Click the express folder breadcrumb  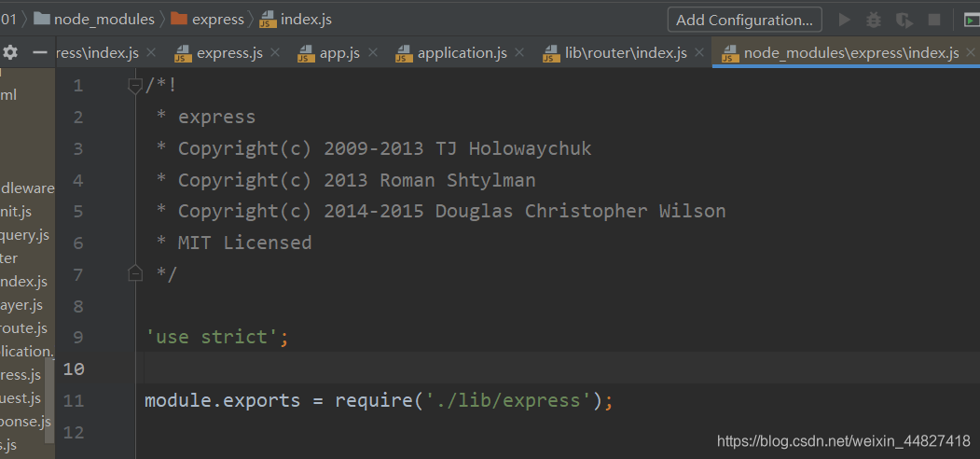point(218,20)
